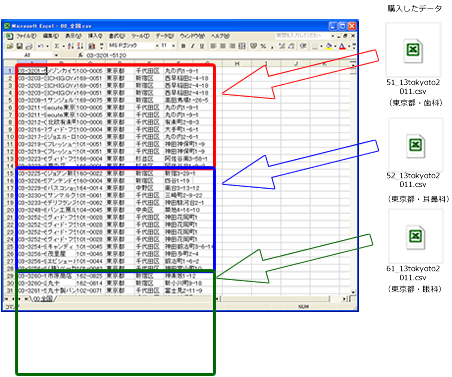Increase decimal places
The width and height of the screenshot is (452, 377).
click(x=282, y=46)
